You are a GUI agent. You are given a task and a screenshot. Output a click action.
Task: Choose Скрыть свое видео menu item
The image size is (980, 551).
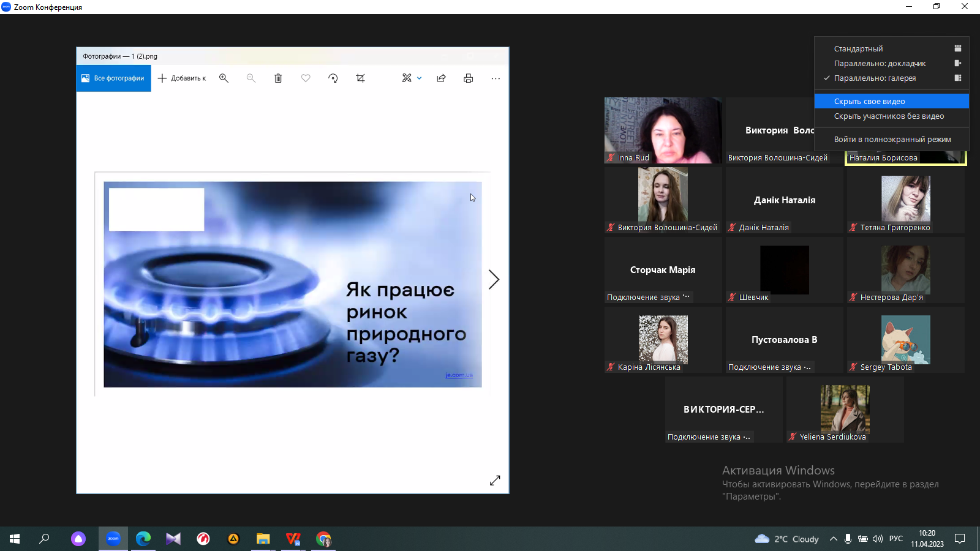[x=869, y=102]
